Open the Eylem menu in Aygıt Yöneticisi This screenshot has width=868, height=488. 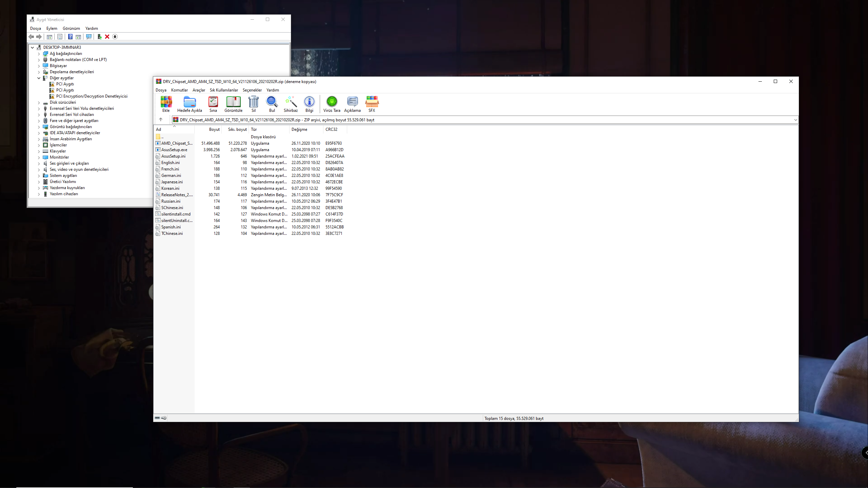52,28
